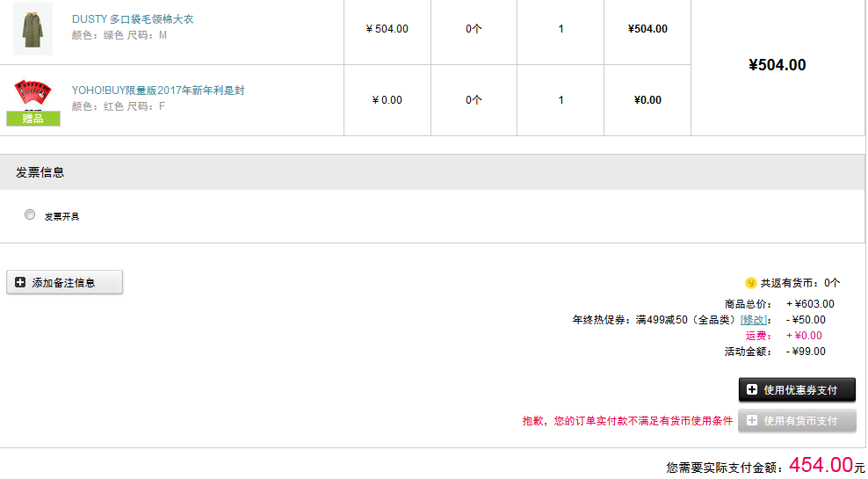
Task: Open the YOHO!BUY限量版2017年新年利是封 product link
Action: [158, 91]
